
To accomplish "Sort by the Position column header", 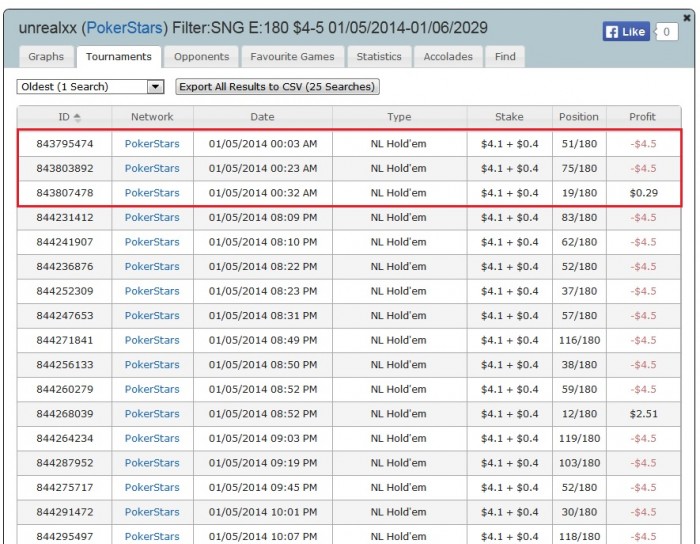I will coord(579,117).
